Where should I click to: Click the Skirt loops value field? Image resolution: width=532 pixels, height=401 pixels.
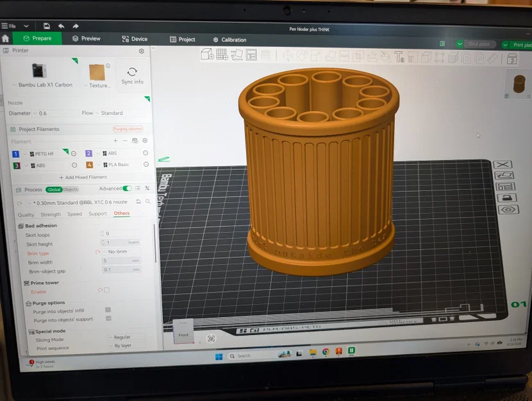(119, 234)
